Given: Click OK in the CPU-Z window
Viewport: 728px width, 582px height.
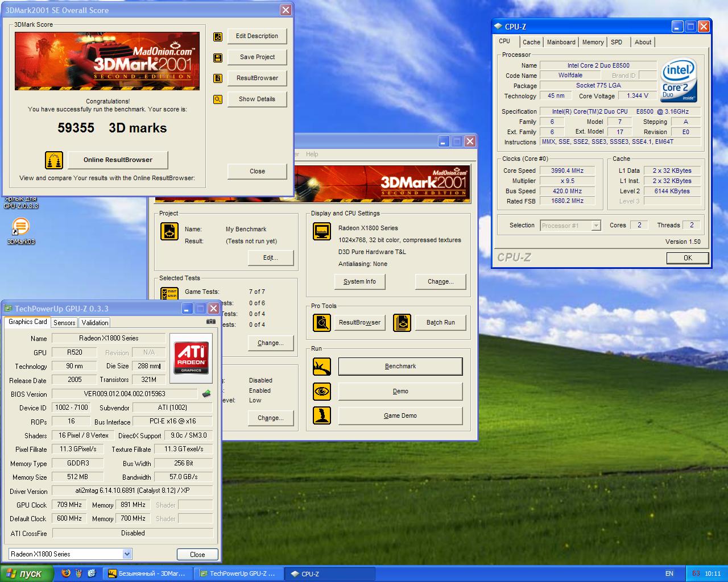Looking at the screenshot, I should [x=688, y=258].
